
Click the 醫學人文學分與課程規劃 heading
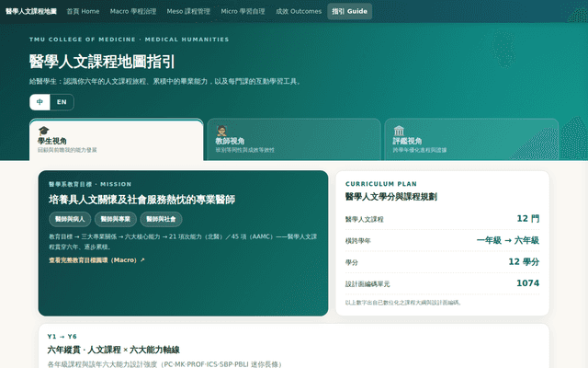[391, 196]
